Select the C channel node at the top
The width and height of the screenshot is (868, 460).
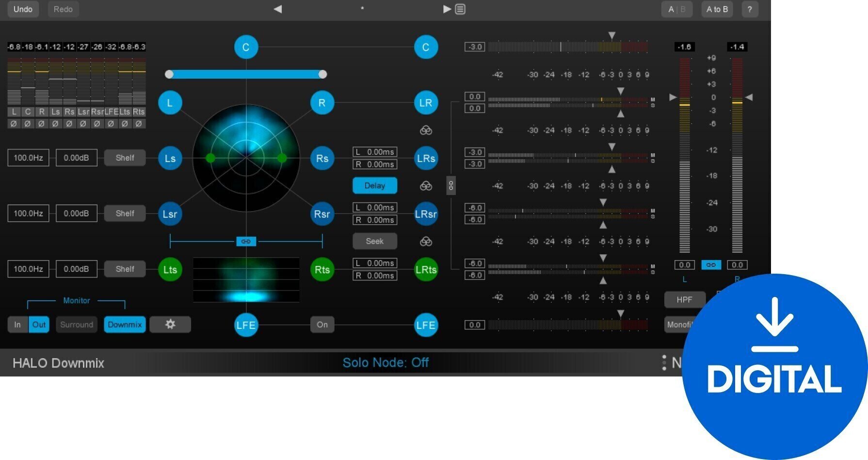[x=246, y=47]
